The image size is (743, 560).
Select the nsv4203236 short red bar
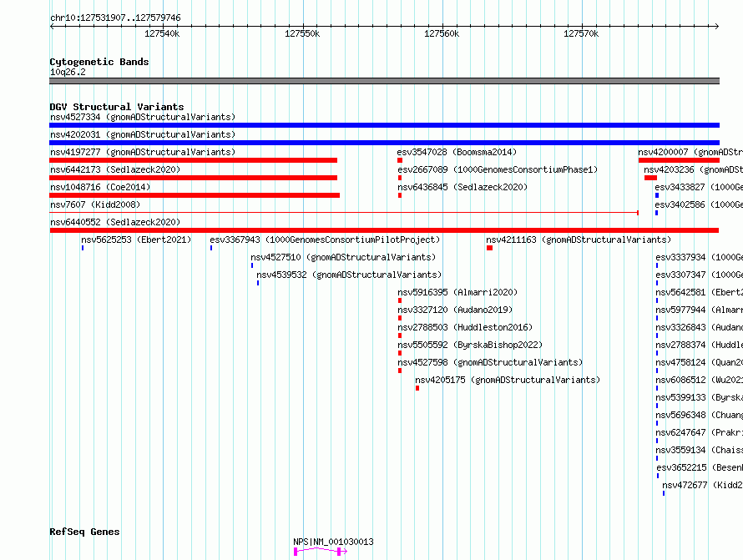[x=650, y=178]
